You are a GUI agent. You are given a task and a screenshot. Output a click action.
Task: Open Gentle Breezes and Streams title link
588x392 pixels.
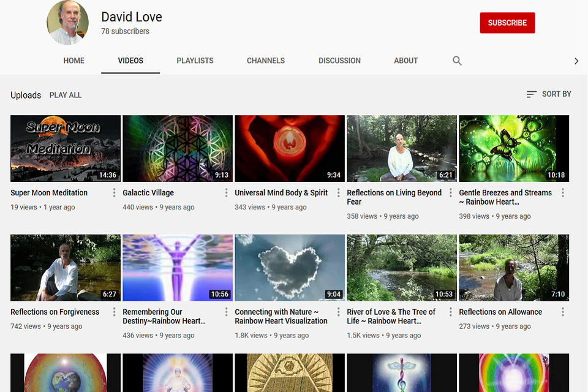coord(505,197)
